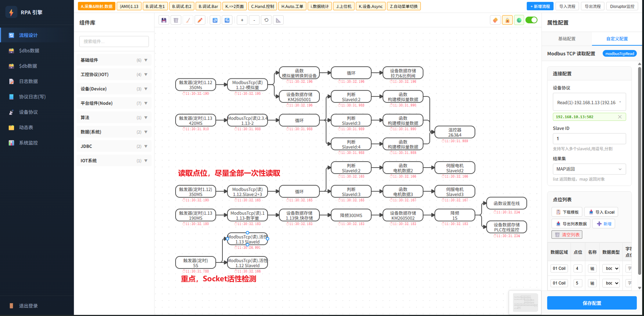This screenshot has width=644, height=316.
Task: Switch to the 基础配置 tab
Action: pyautogui.click(x=567, y=39)
